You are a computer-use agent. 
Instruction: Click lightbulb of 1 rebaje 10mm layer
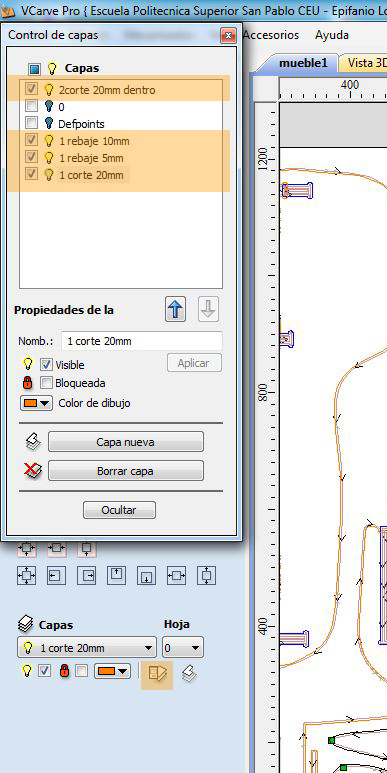[x=48, y=141]
